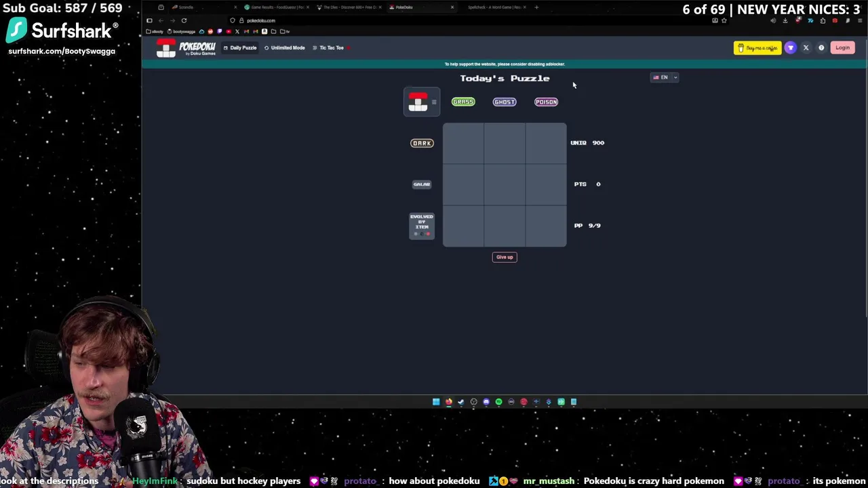Image resolution: width=868 pixels, height=488 pixels.
Task: Click the Login button
Action: tap(842, 47)
